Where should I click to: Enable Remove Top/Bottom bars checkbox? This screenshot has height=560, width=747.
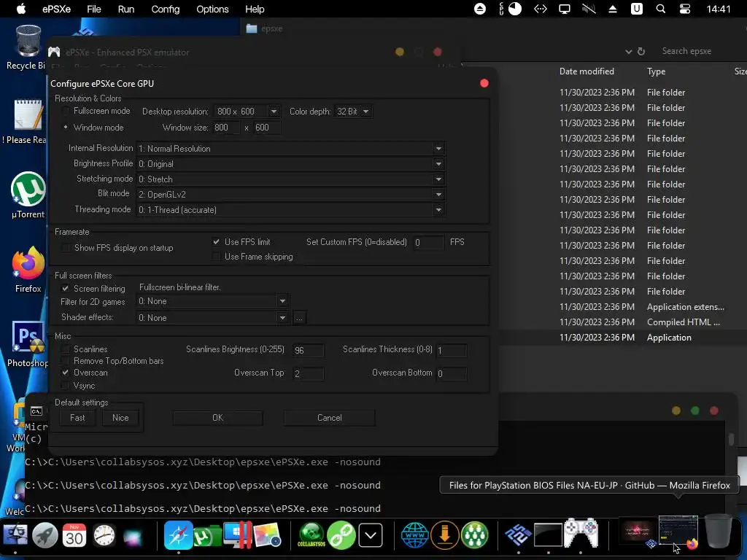tap(66, 361)
